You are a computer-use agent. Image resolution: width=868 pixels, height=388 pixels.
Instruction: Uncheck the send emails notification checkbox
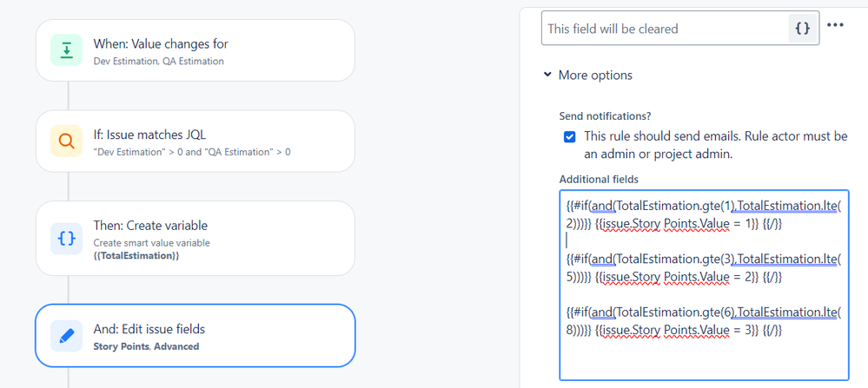(x=570, y=136)
